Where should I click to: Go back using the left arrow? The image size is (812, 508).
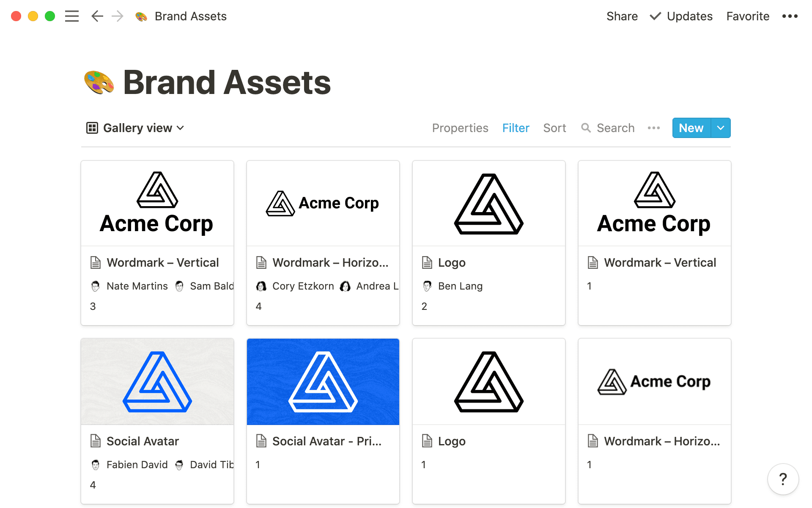pos(97,16)
